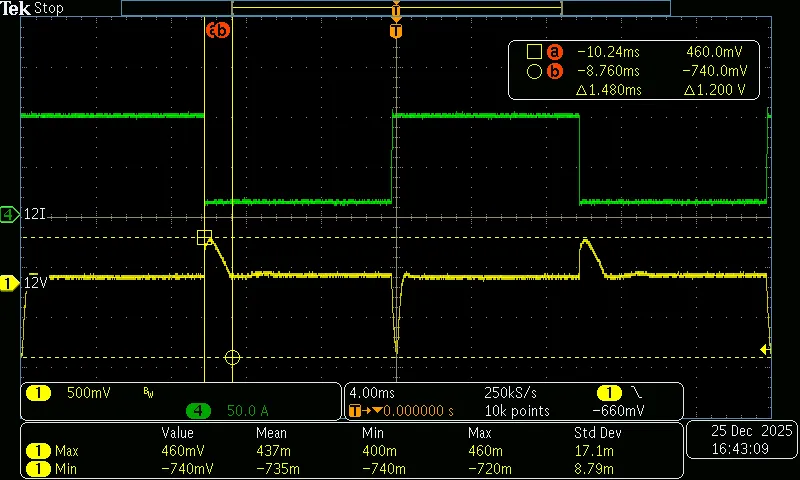The width and height of the screenshot is (800, 480).
Task: Click the Max measurement value 460mV
Action: point(183,451)
